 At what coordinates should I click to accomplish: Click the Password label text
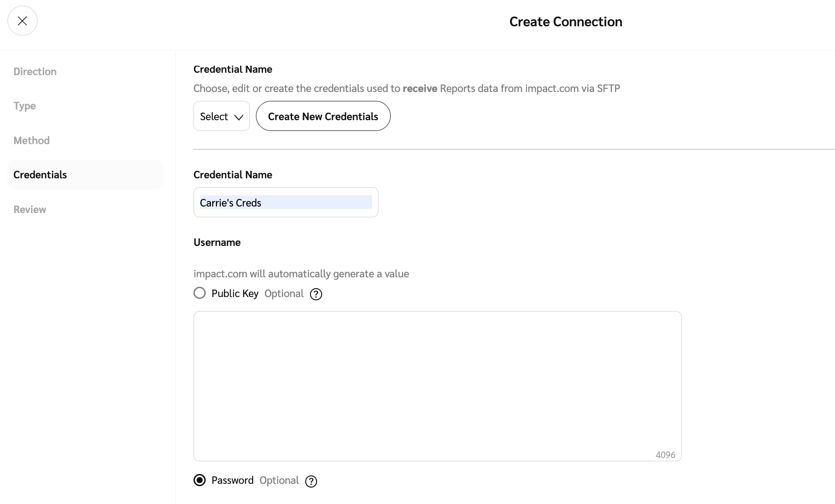232,481
